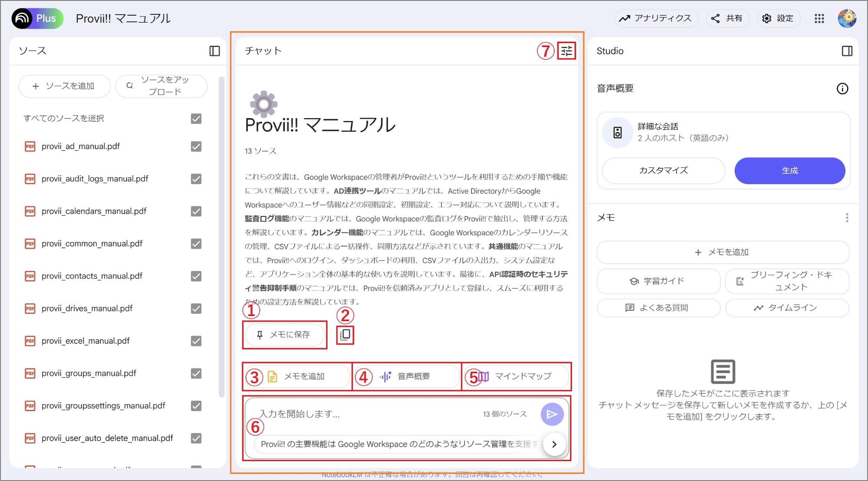Click メモに保存 button
Image resolution: width=868 pixels, height=481 pixels.
pos(284,335)
